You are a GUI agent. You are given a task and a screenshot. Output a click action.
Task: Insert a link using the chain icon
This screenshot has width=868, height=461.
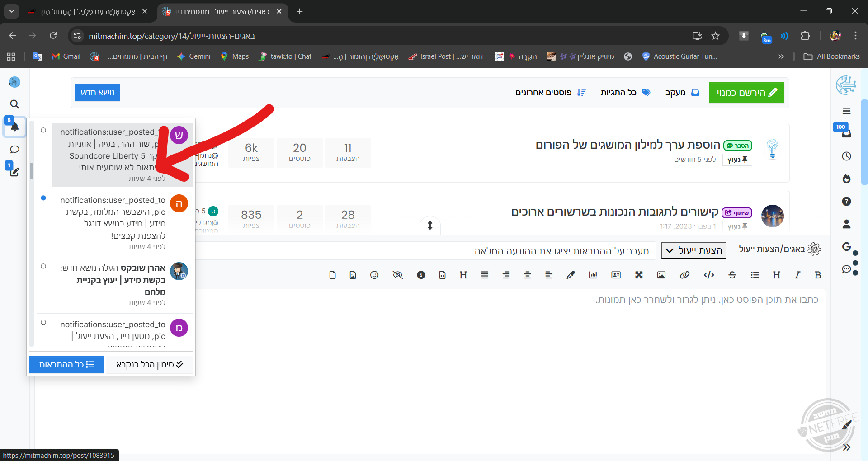click(x=684, y=275)
